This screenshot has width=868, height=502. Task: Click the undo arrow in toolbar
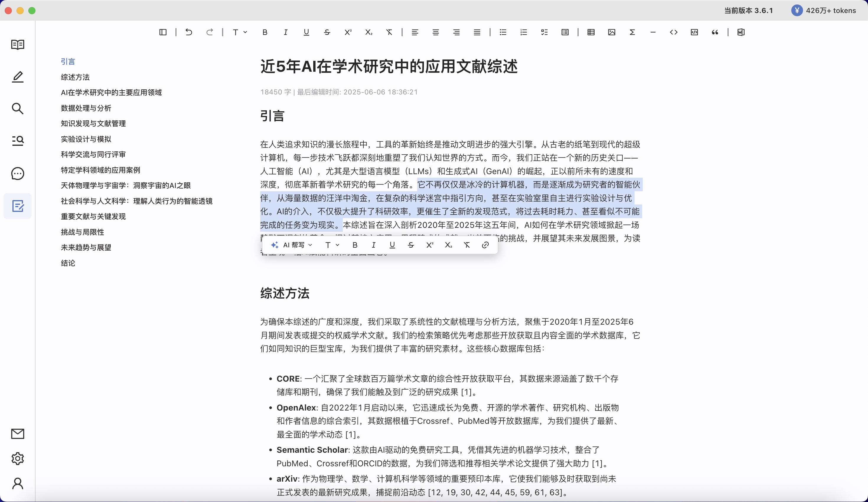pyautogui.click(x=189, y=32)
